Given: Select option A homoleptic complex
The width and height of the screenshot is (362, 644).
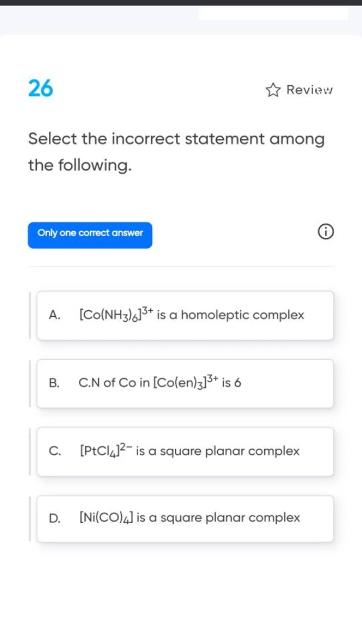Looking at the screenshot, I should pyautogui.click(x=185, y=316).
